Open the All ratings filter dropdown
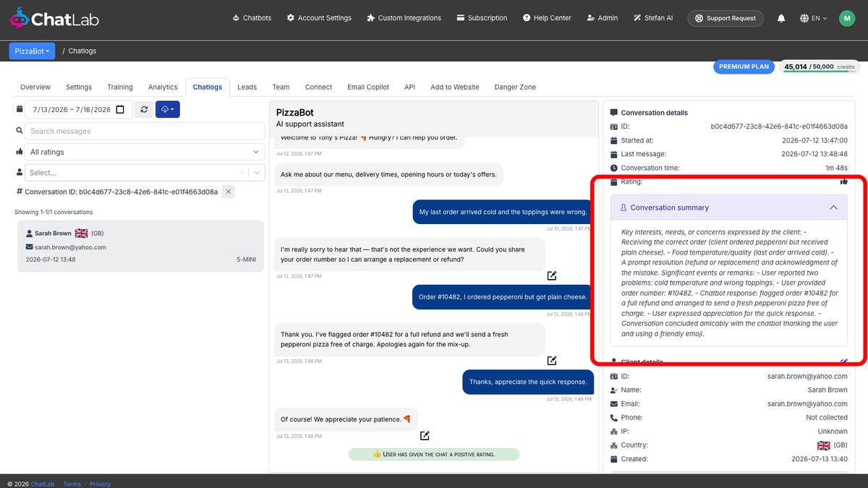The height and width of the screenshot is (488, 868). [145, 152]
